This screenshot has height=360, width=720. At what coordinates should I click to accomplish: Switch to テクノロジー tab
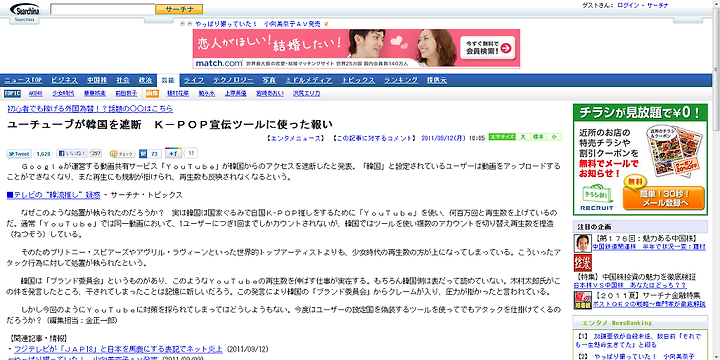233,80
